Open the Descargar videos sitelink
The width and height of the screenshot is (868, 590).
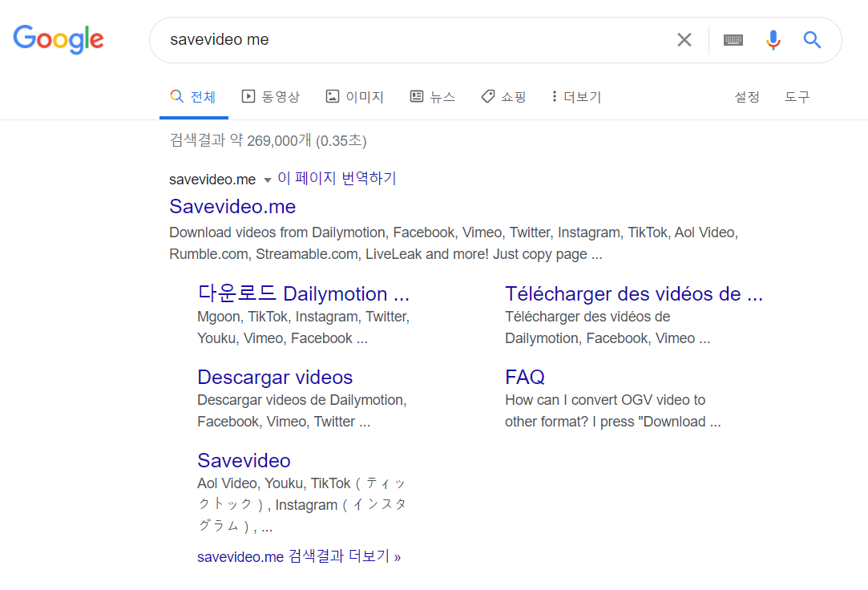click(275, 377)
